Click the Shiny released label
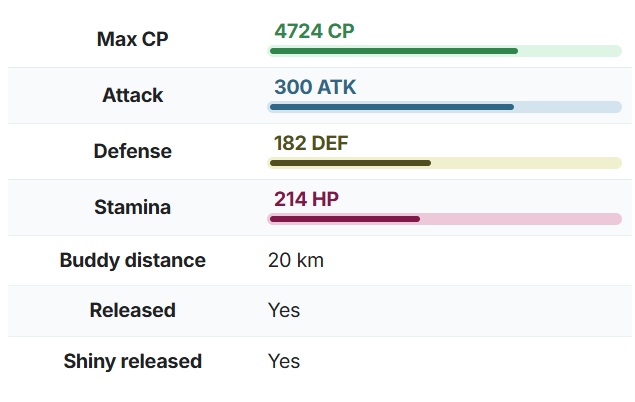Viewport: 635px width, 402px height. pyautogui.click(x=133, y=361)
